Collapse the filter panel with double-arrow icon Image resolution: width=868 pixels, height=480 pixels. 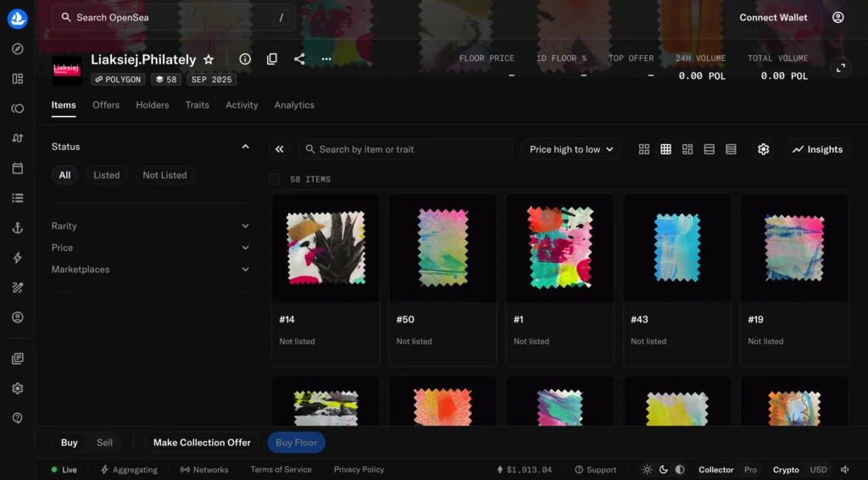(x=280, y=149)
